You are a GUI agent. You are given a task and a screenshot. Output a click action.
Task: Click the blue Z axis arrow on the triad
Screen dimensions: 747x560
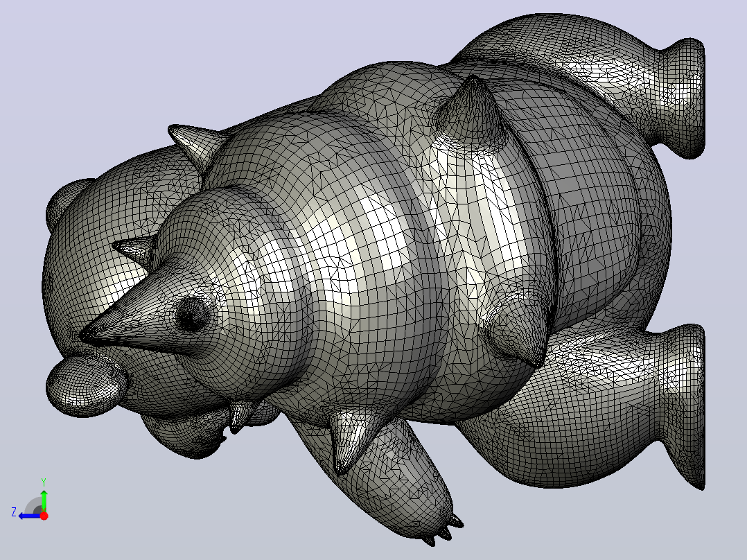(28, 516)
